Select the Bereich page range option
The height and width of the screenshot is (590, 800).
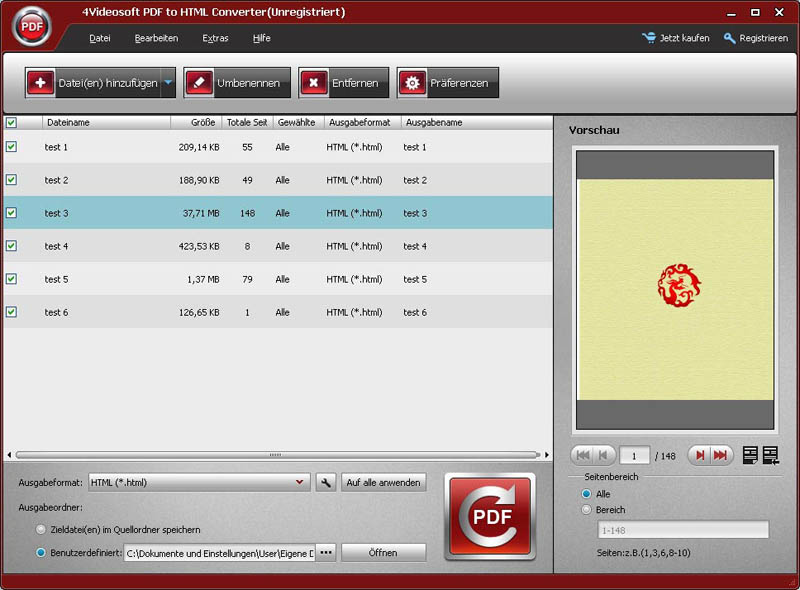587,510
